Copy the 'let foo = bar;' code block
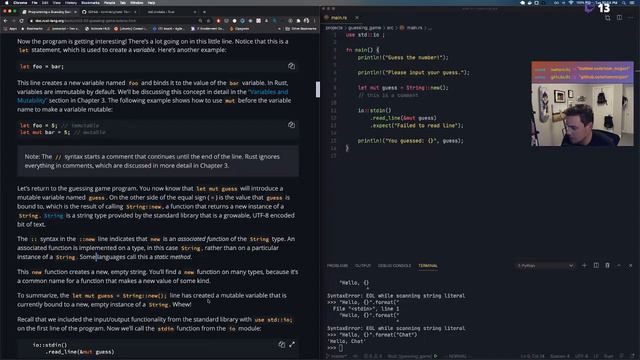Viewport: 640px width, 360px height. (291, 66)
